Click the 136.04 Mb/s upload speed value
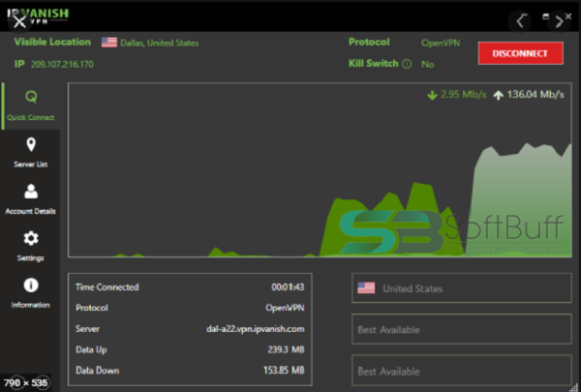Viewport: 581px width, 392px height. pyautogui.click(x=535, y=95)
